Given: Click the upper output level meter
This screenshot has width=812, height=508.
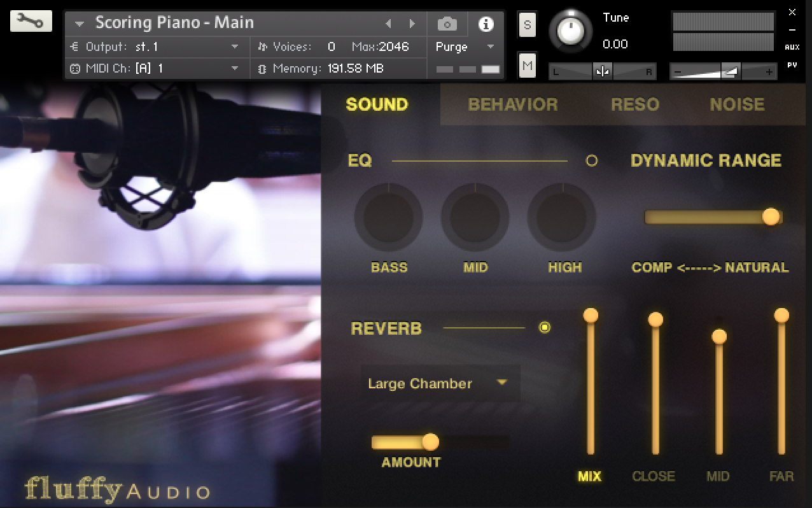Looking at the screenshot, I should (723, 22).
